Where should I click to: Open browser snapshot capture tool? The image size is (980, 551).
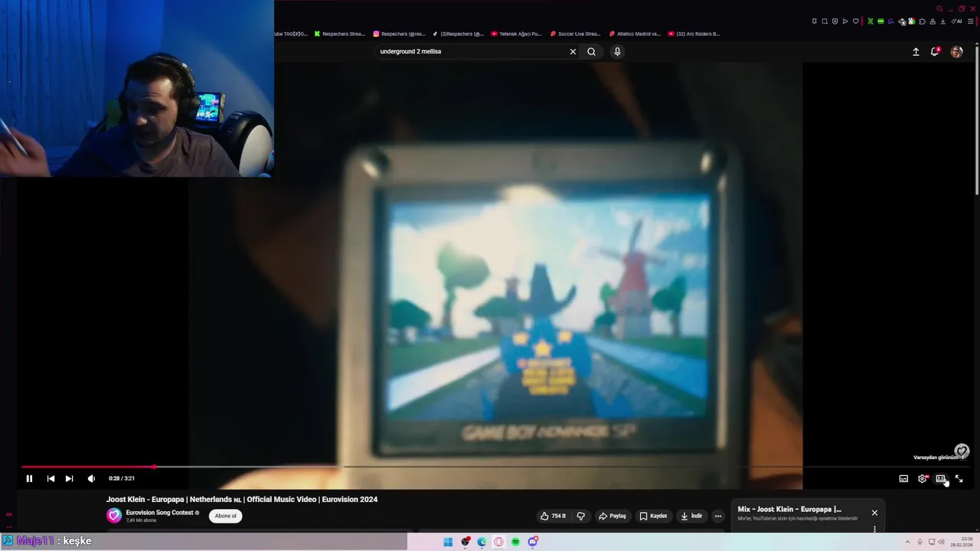825,21
